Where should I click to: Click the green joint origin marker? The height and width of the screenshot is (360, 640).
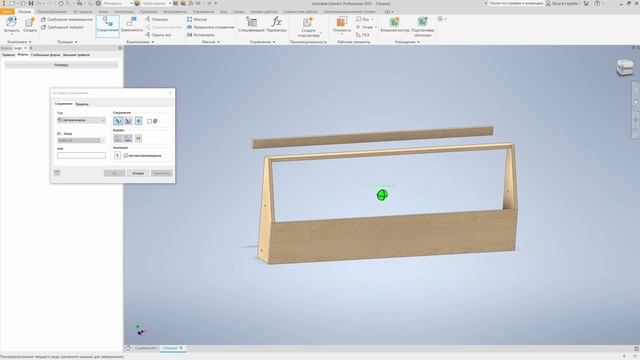point(382,195)
